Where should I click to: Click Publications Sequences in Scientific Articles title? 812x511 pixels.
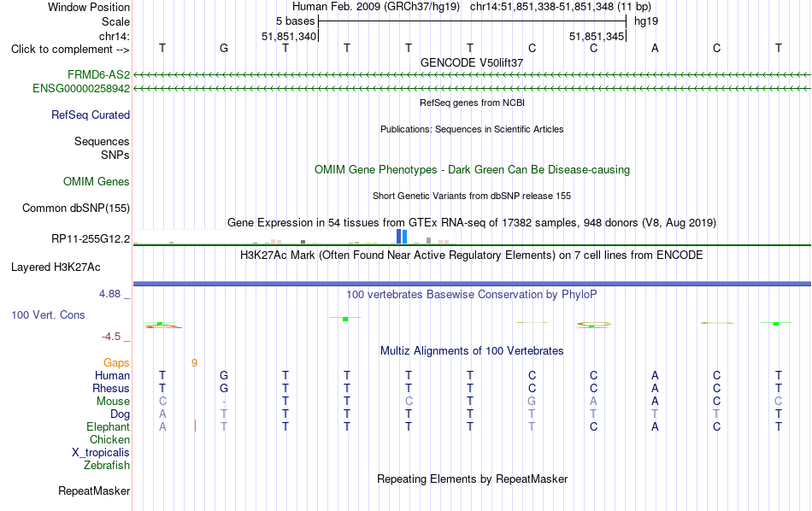click(x=472, y=129)
